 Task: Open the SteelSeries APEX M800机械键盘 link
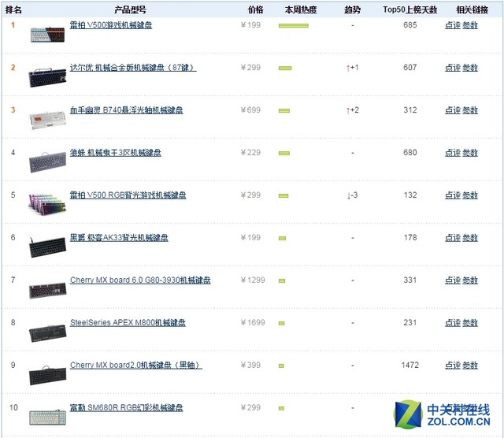click(128, 322)
